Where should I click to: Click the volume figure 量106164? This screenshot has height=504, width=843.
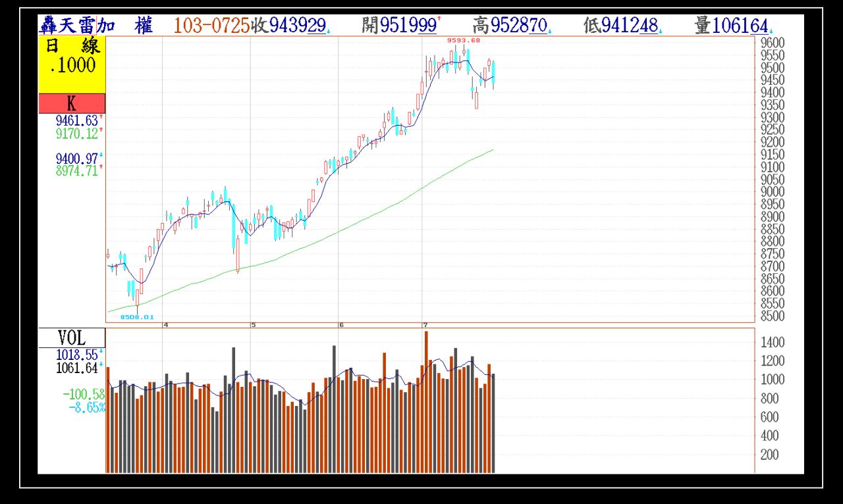tap(732, 26)
